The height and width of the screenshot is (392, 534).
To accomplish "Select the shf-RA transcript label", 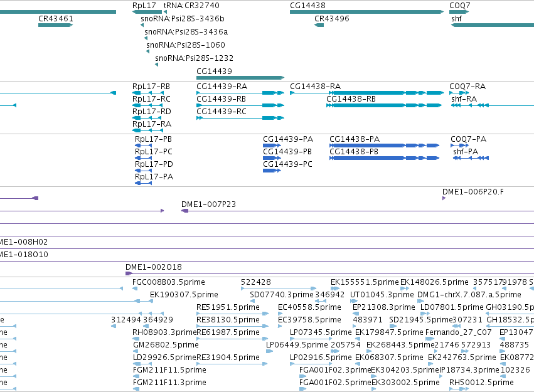I will pos(464,99).
